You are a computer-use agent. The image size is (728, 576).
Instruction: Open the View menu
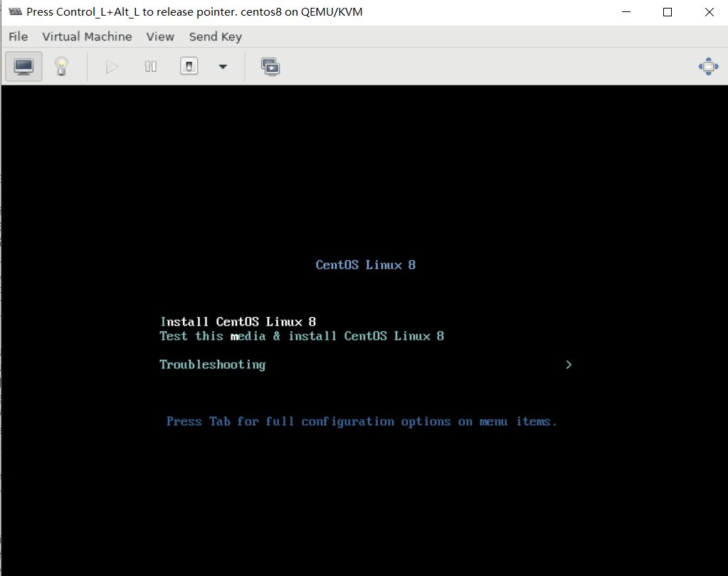tap(160, 37)
